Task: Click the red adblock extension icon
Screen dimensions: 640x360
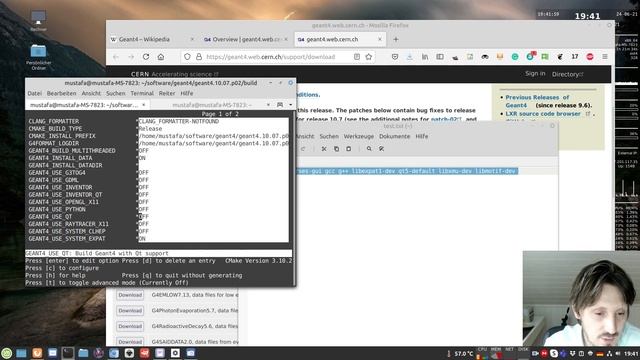Action: [590, 57]
